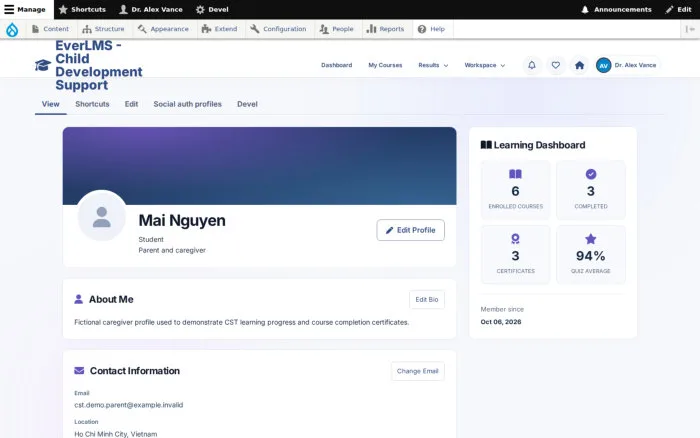This screenshot has height=438, width=700.
Task: Click the Contact Information envelope icon
Action: [79, 371]
